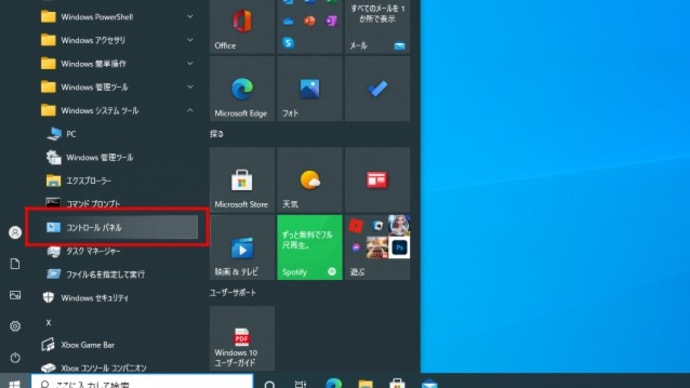Click the ユーザーサポート group heading
This screenshot has width=690, height=388.
click(232, 293)
